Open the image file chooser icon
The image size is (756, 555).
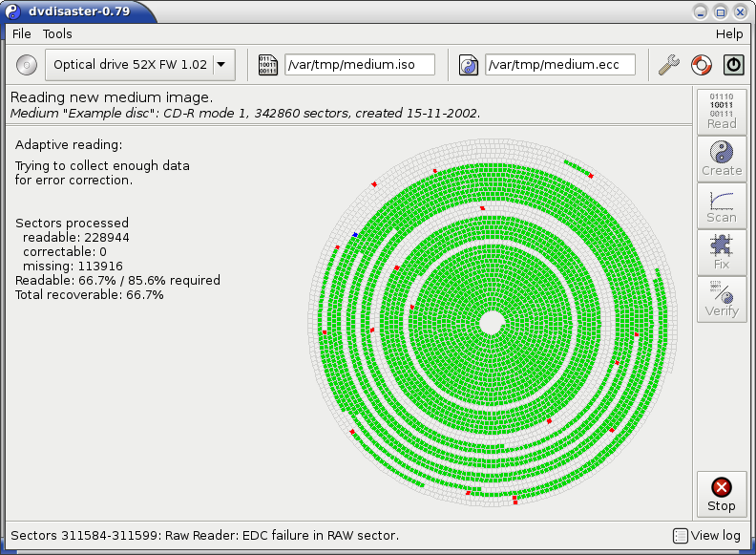(268, 65)
